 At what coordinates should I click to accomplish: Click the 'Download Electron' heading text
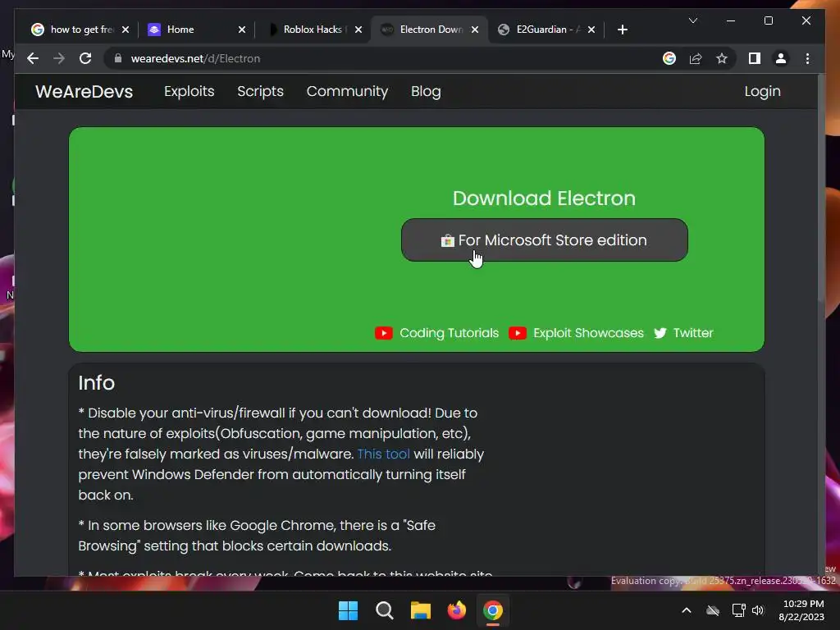click(x=545, y=199)
